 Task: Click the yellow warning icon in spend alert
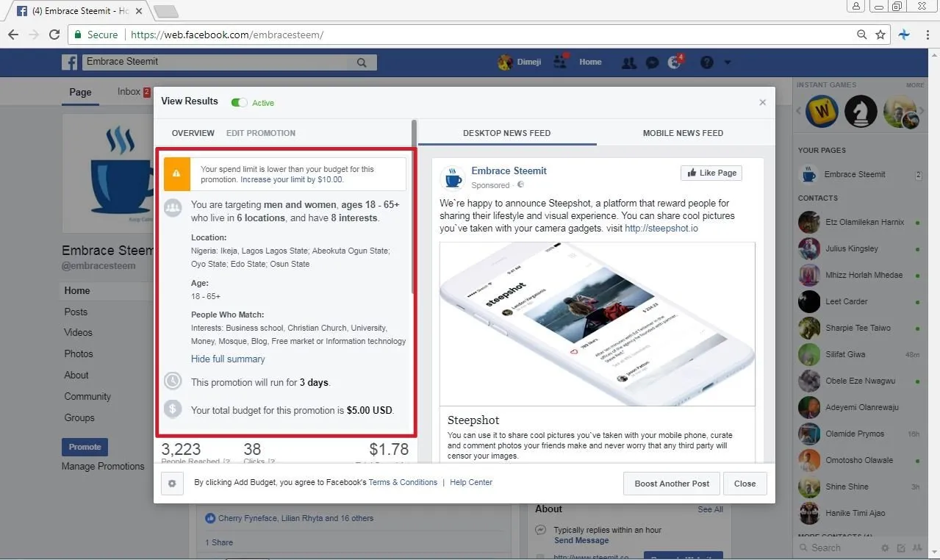(176, 174)
